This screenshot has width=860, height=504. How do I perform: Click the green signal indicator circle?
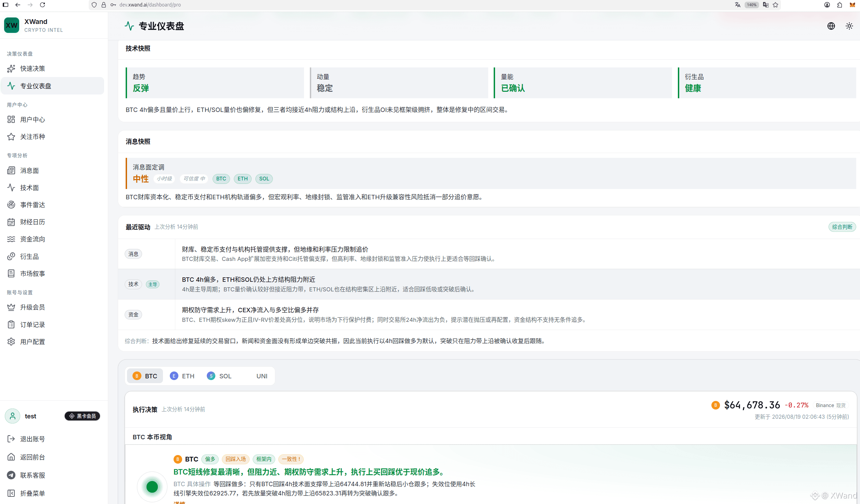coord(152,487)
